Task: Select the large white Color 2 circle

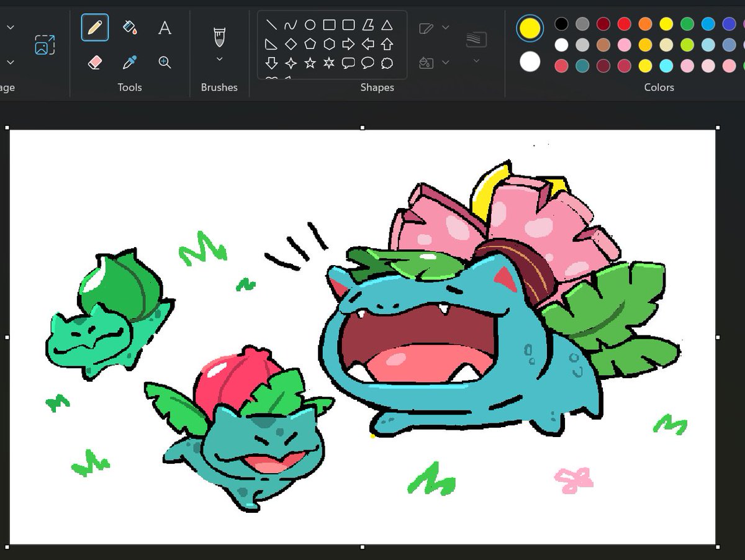Action: (530, 62)
